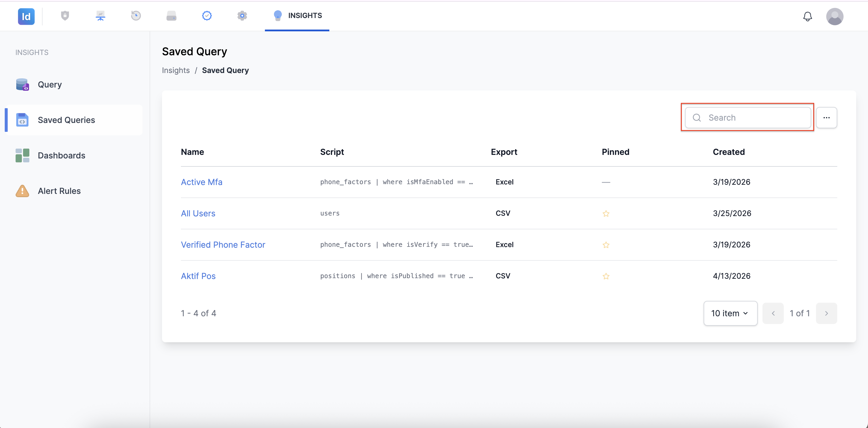Open the storage drive icon in top bar

pyautogui.click(x=171, y=15)
